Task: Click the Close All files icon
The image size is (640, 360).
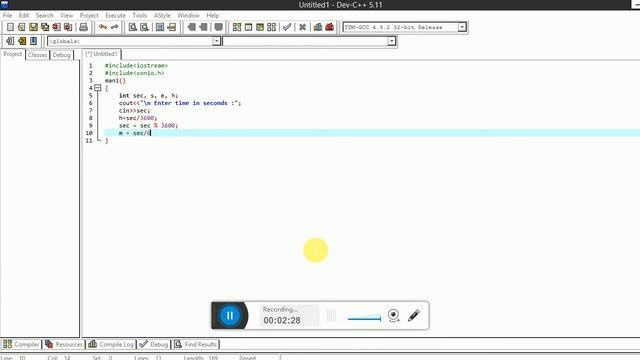Action: click(x=68, y=27)
